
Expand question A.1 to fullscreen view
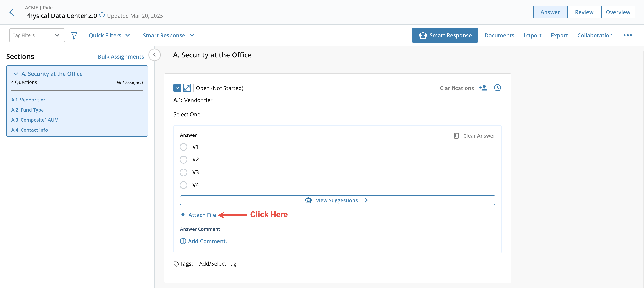point(187,88)
